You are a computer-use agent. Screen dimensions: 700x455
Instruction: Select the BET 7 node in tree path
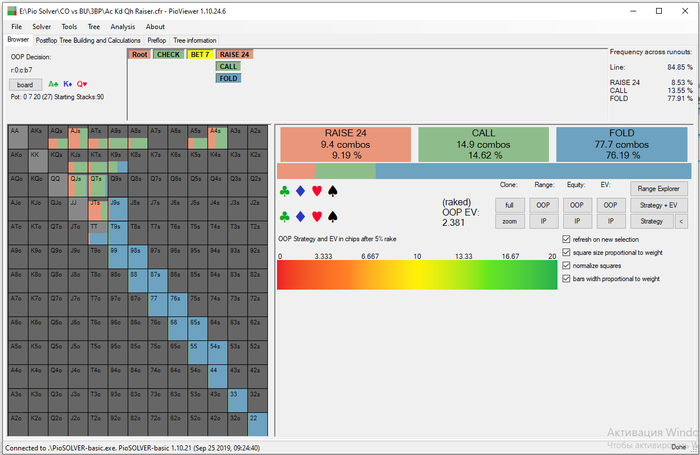click(x=200, y=54)
